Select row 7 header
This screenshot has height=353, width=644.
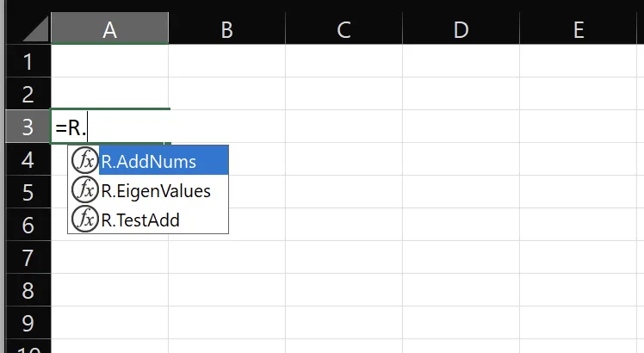(28, 257)
